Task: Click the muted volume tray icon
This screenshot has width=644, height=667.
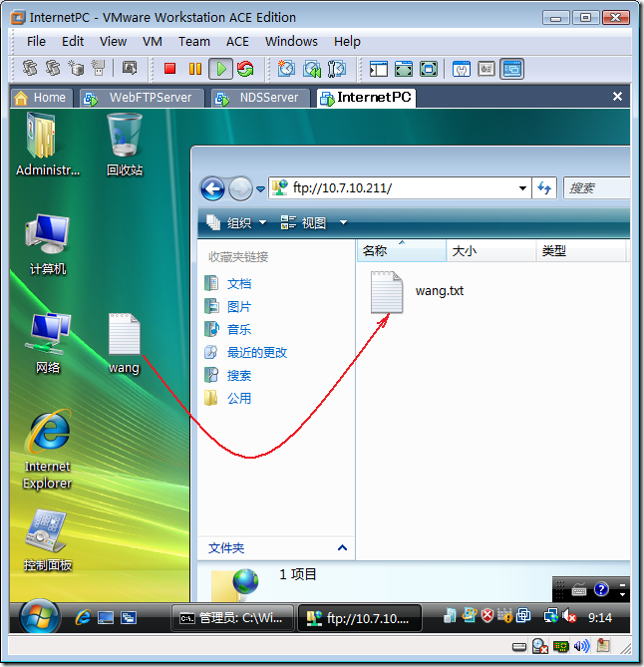Action: pyautogui.click(x=568, y=616)
